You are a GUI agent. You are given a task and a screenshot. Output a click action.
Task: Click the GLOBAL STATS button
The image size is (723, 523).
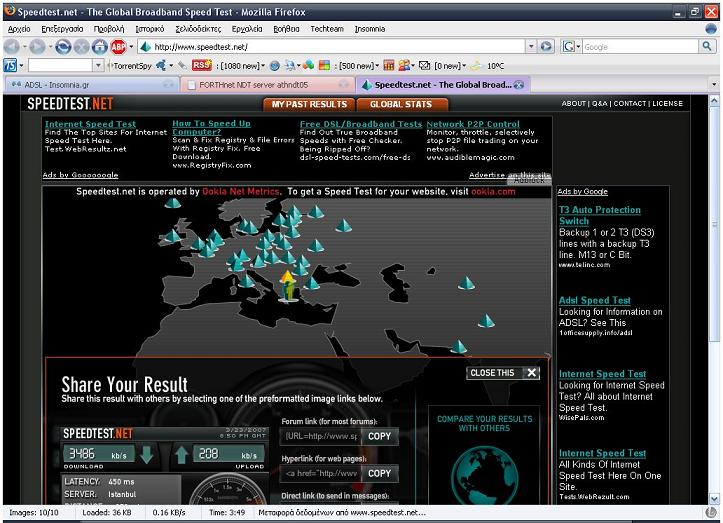click(401, 105)
